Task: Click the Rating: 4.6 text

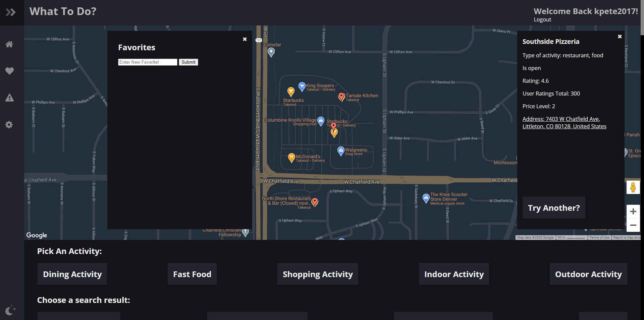Action: [536, 81]
